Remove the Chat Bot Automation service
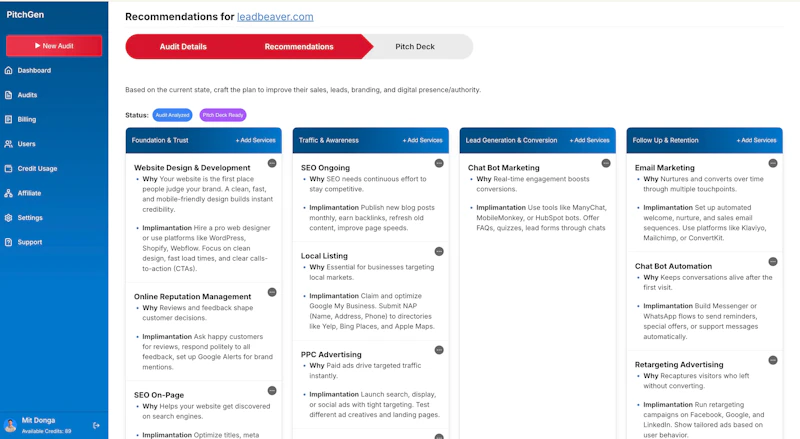Viewport: 800px width, 439px height. 773,262
